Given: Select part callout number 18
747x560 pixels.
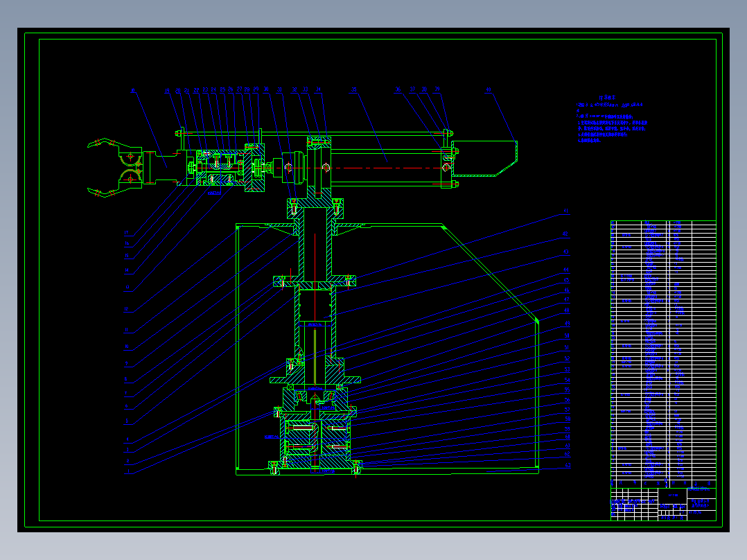Looking at the screenshot, I should click(132, 91).
